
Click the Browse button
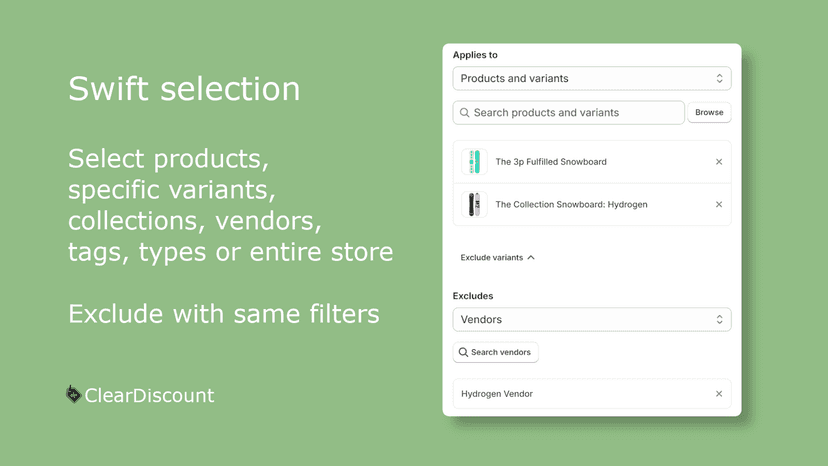tap(709, 113)
